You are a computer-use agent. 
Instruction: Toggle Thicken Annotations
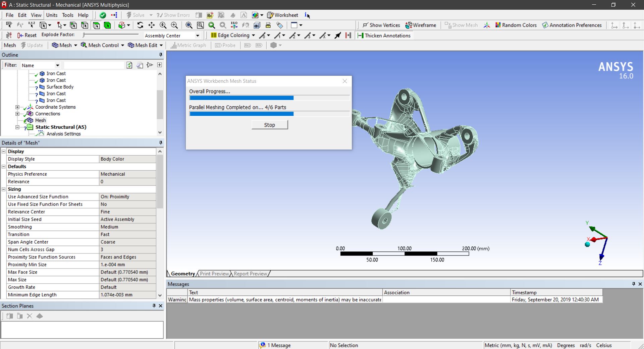pos(384,36)
